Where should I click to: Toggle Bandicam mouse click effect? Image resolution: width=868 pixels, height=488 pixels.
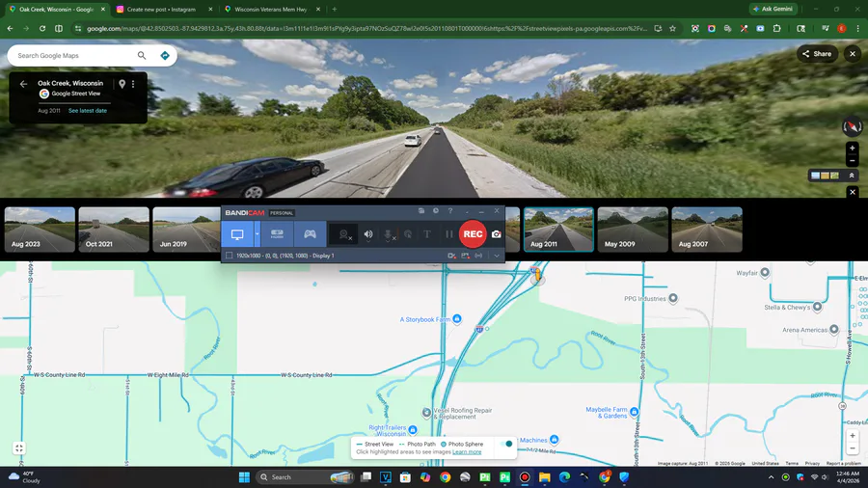click(x=408, y=234)
